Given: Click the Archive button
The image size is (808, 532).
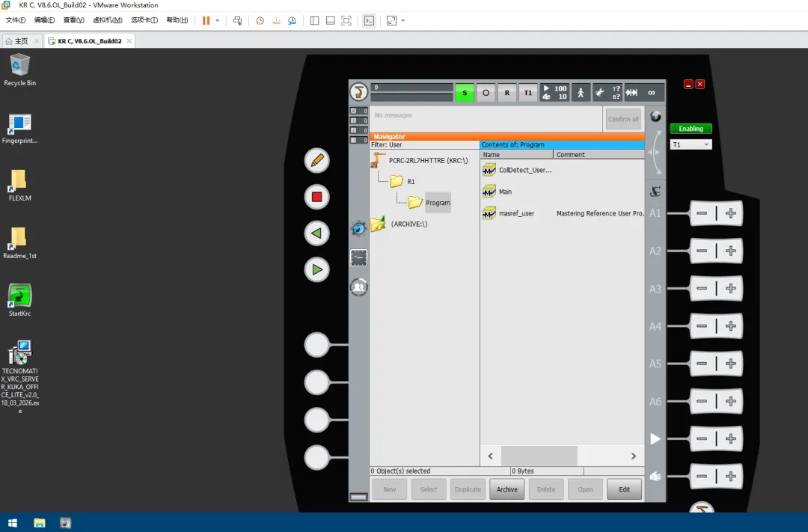Looking at the screenshot, I should [507, 489].
